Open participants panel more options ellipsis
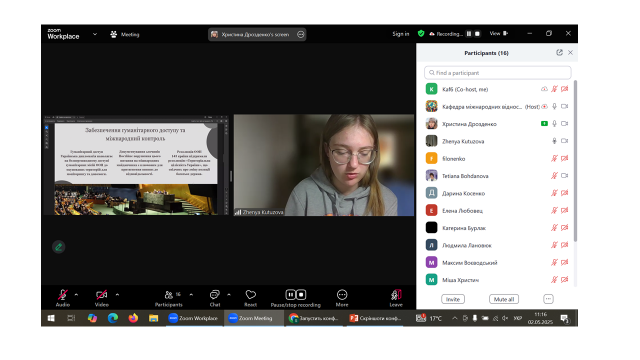The image size is (640, 360). point(548,299)
